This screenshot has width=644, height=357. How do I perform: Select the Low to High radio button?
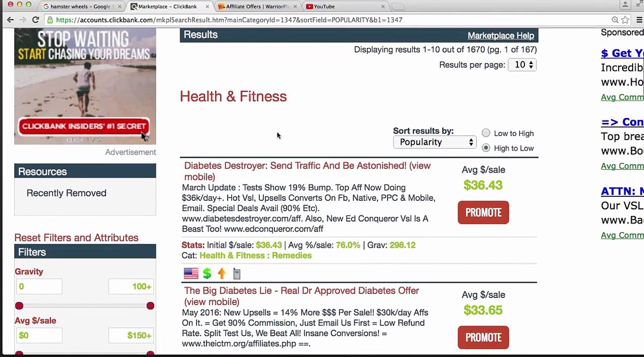tap(486, 133)
